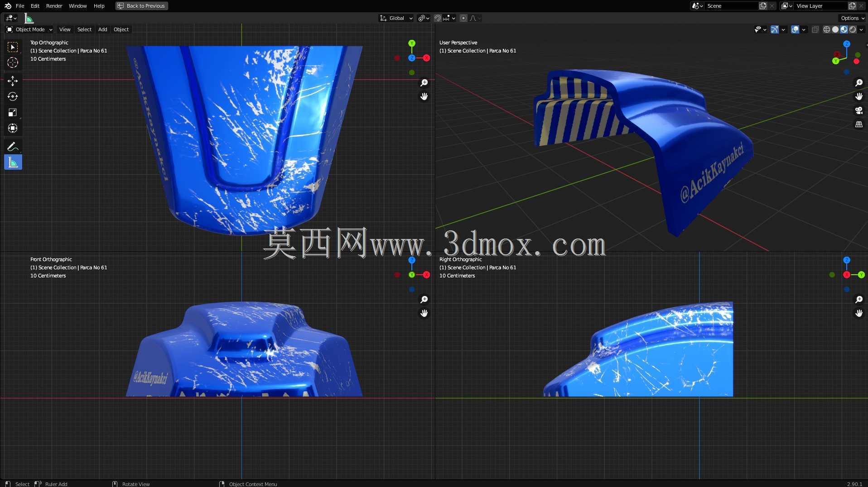868x487 pixels.
Task: Activate the 3D Cursor tool
Action: click(x=13, y=63)
